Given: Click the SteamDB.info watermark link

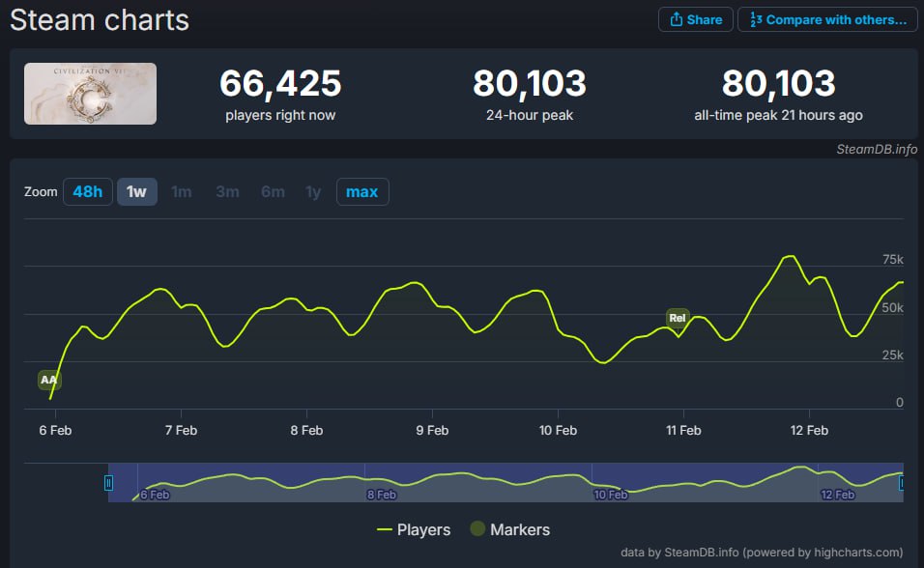Looking at the screenshot, I should tap(877, 149).
